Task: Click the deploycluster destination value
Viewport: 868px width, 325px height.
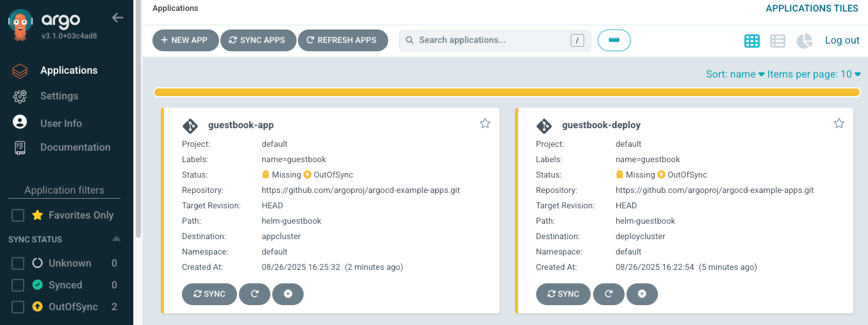Action: click(x=641, y=237)
